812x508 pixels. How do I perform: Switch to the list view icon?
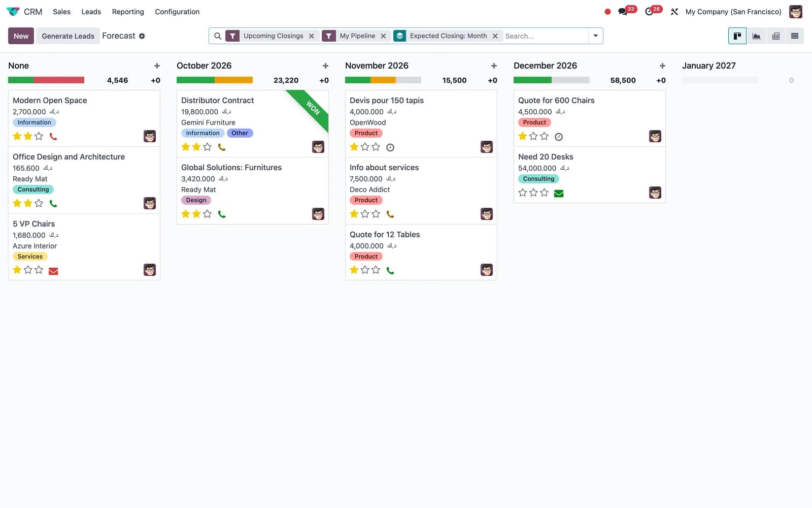tap(795, 36)
